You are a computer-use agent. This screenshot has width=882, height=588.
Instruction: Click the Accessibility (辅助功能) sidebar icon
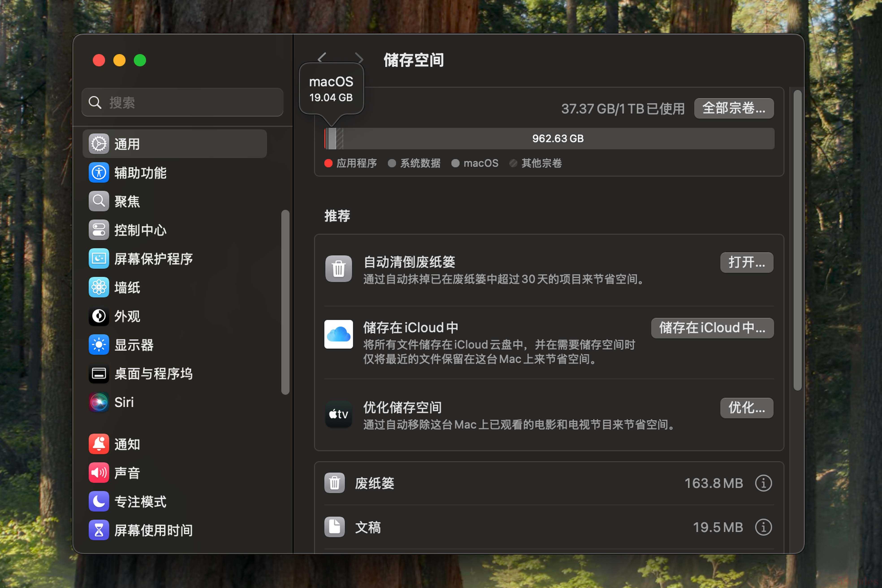(99, 173)
